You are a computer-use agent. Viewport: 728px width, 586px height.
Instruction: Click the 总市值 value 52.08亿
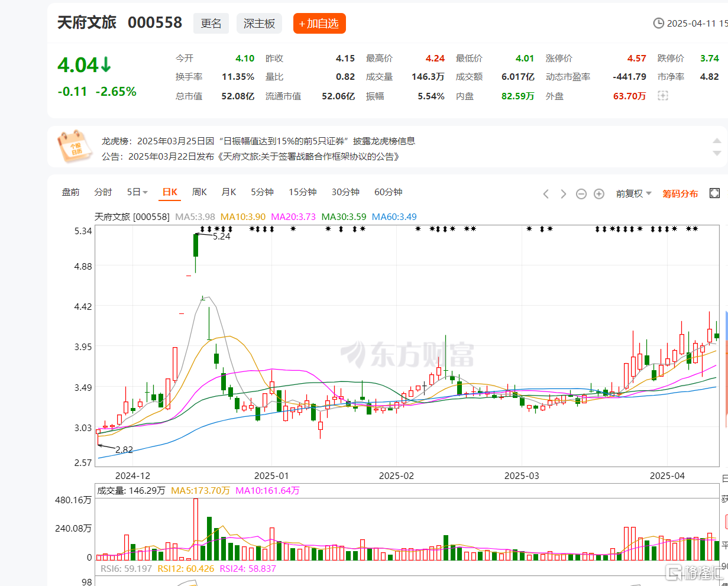pos(238,96)
